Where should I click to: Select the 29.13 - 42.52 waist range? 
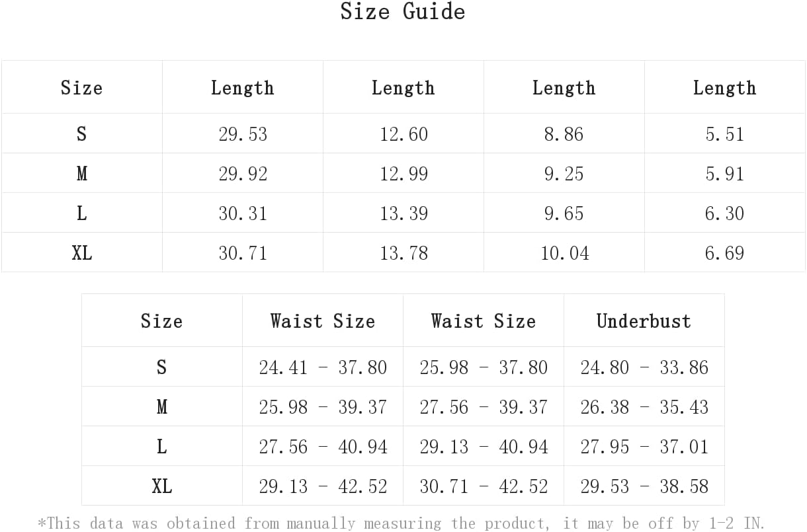323,486
